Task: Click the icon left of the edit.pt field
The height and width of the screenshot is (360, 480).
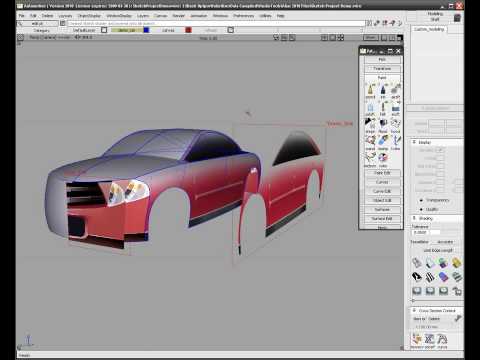Action: (x=20, y=23)
